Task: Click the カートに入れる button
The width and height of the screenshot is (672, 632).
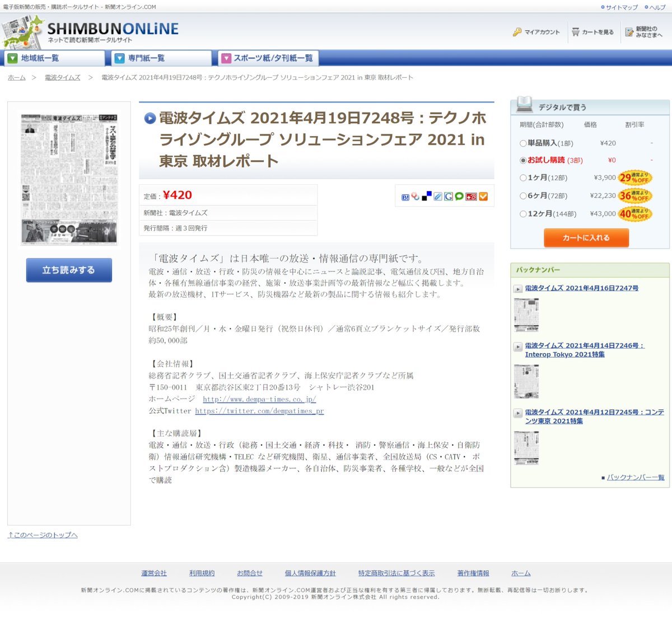Action: (x=586, y=238)
